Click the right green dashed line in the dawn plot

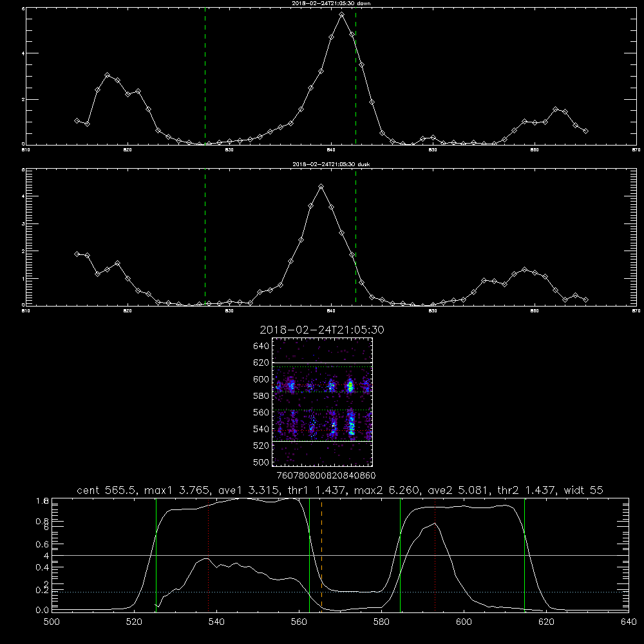coord(355,76)
